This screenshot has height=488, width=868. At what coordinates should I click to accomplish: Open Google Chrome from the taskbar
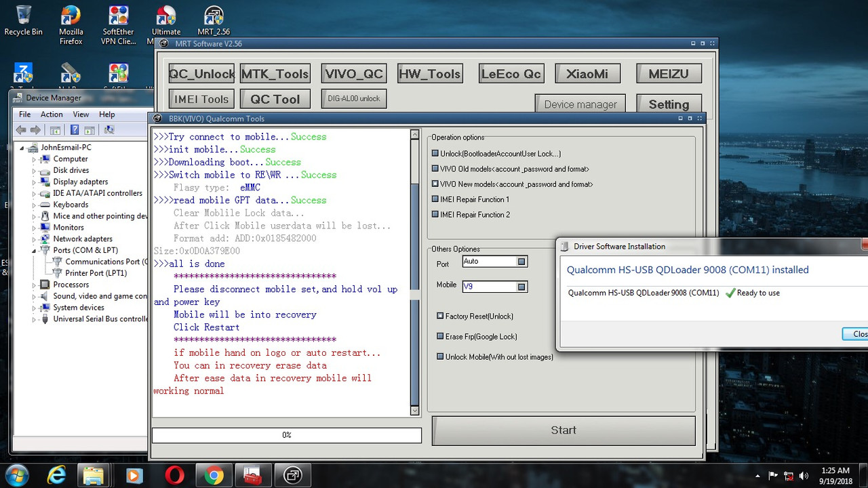tap(214, 475)
